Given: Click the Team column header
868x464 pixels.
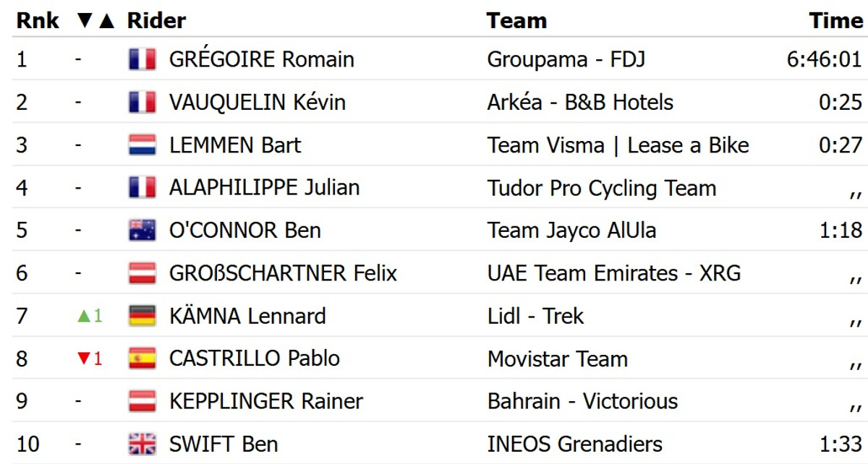Looking at the screenshot, I should click(516, 21).
